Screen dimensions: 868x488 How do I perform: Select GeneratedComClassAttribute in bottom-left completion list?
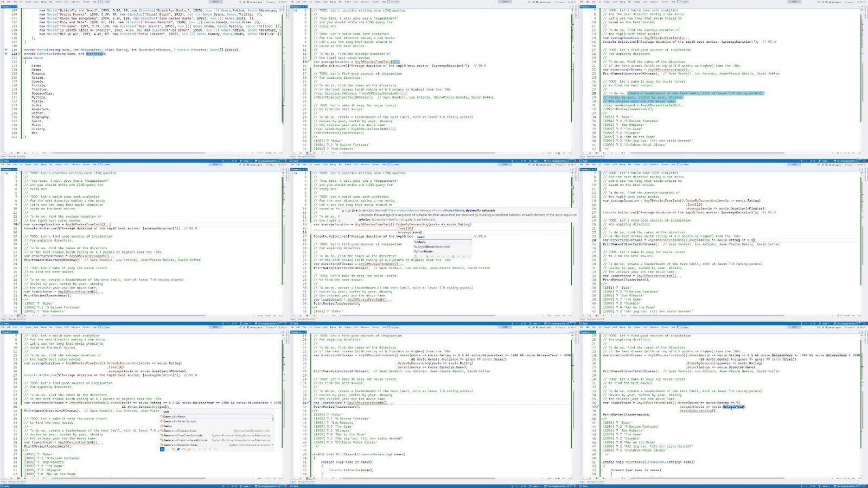217,435
